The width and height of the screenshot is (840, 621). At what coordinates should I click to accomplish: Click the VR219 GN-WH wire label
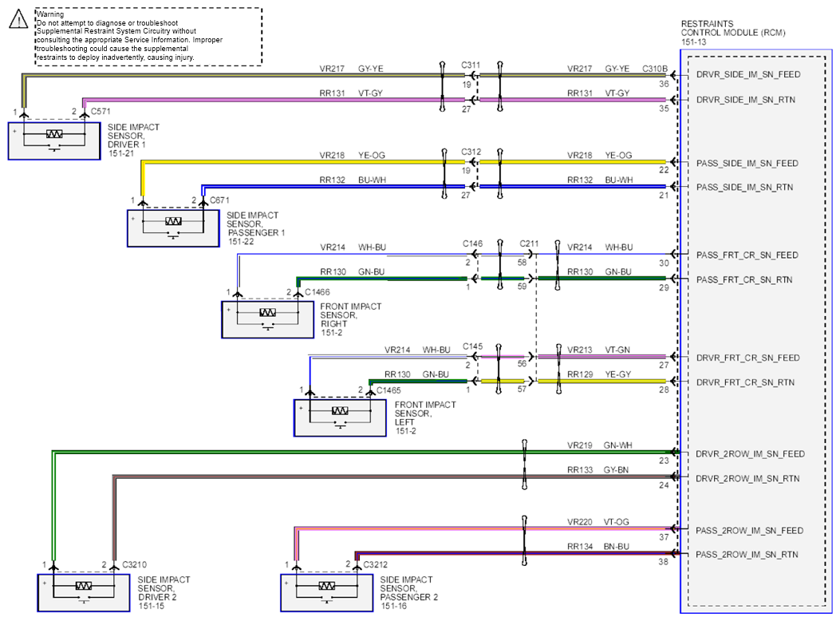(x=599, y=445)
